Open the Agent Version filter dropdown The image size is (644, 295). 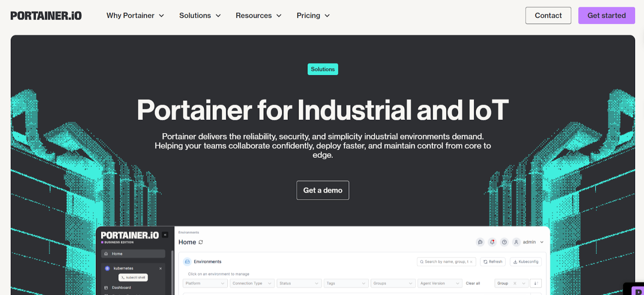440,283
